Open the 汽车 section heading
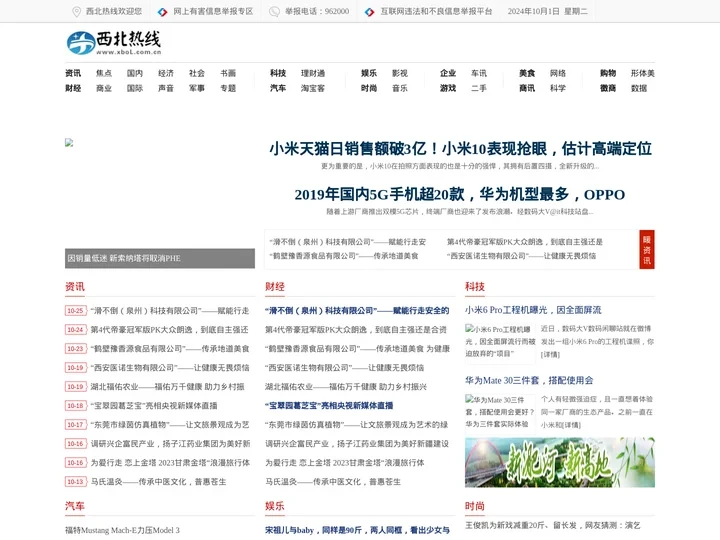Image resolution: width=720 pixels, height=540 pixels. click(75, 506)
